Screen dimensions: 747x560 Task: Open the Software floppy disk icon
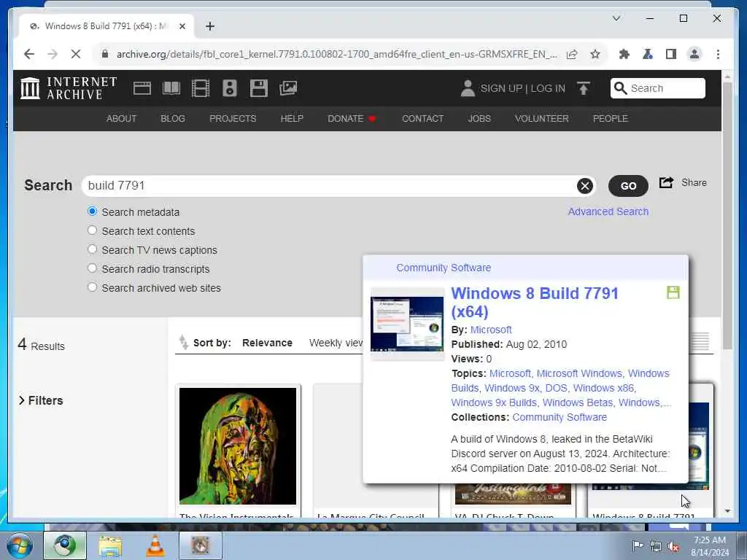(259, 88)
